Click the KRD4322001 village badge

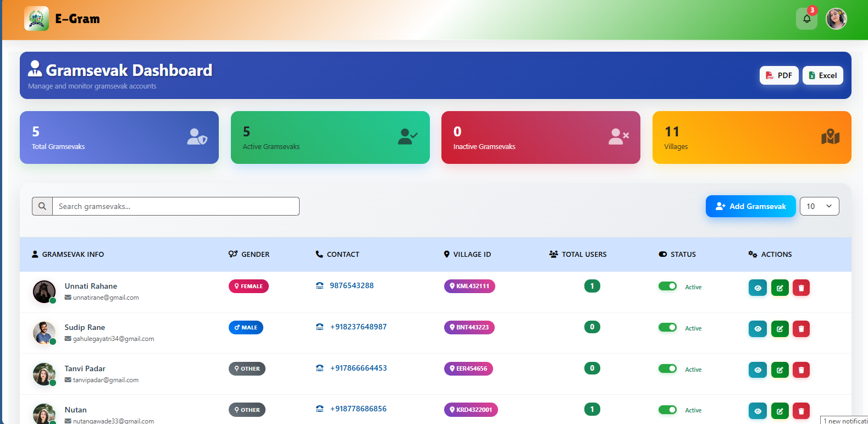tap(471, 410)
